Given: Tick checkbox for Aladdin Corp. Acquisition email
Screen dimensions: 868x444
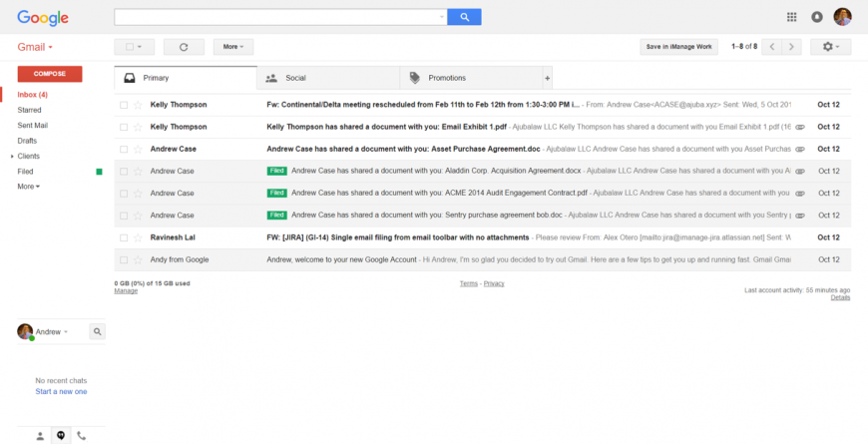Looking at the screenshot, I should tap(124, 171).
